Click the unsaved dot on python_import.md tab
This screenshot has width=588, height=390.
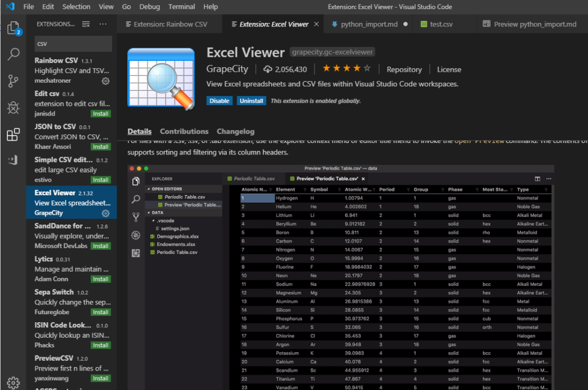(x=405, y=24)
